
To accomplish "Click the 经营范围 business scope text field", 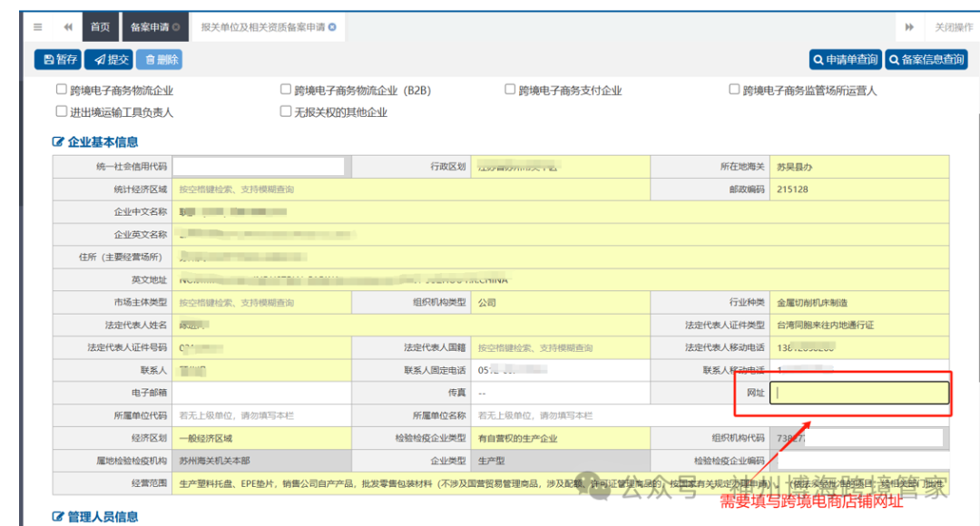I will coord(561,482).
